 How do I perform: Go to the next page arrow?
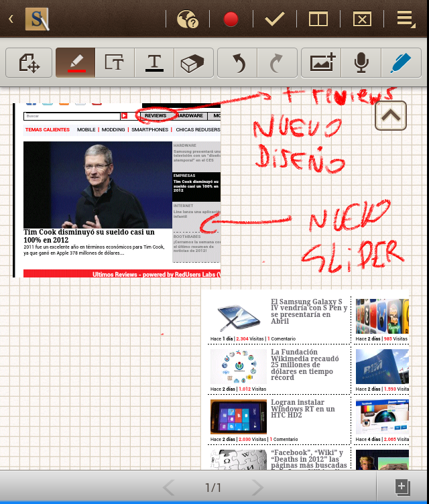257,488
